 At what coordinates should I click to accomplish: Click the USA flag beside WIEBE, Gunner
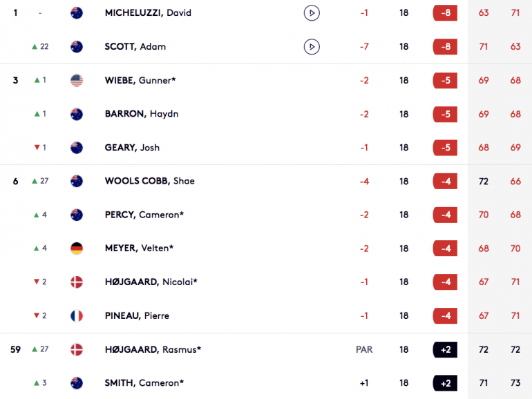(x=77, y=80)
